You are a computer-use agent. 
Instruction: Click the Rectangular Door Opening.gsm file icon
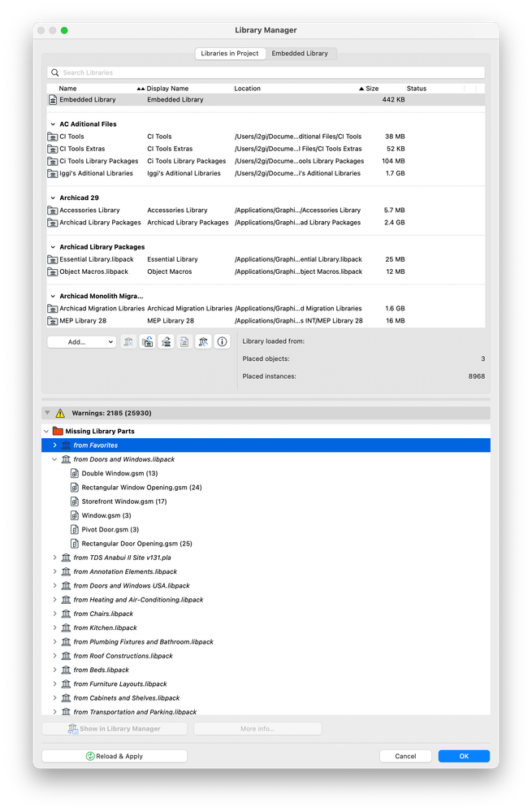74,544
